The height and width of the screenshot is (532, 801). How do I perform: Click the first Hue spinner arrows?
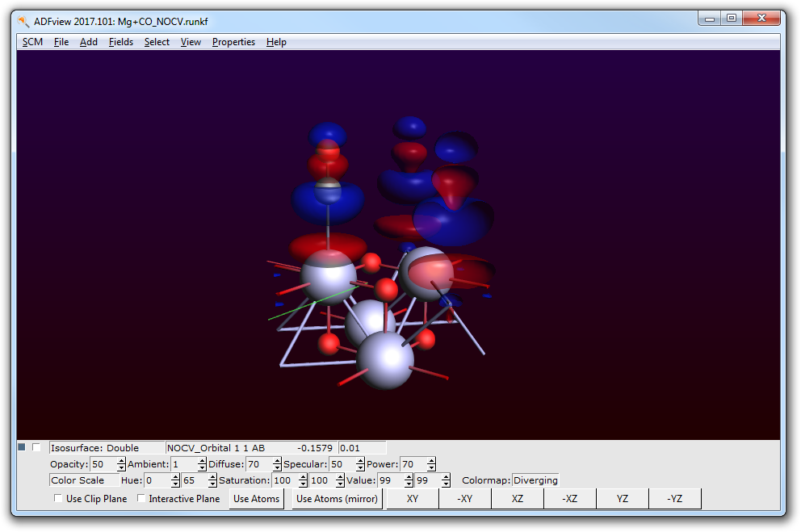pyautogui.click(x=175, y=480)
